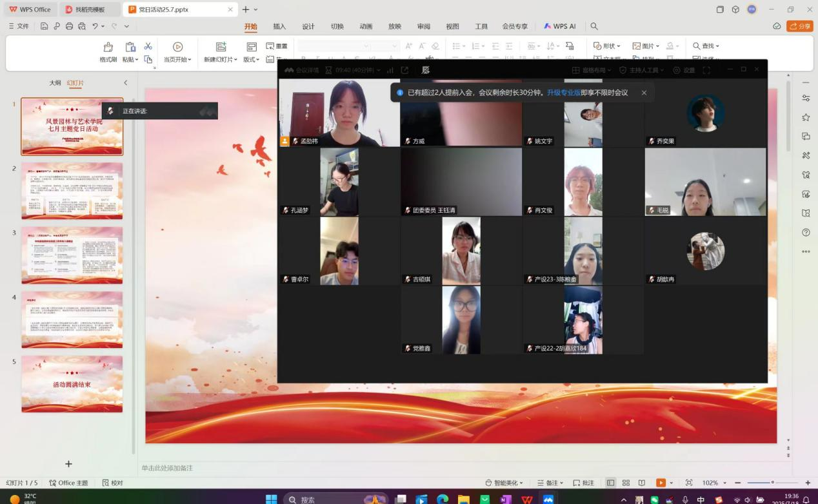Viewport: 818px width, 504px height.
Task: Click the search magnifier icon beside WPS AI
Action: click(594, 26)
